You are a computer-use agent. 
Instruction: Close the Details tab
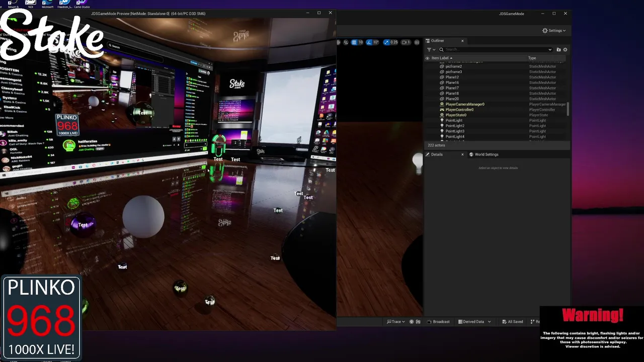pyautogui.click(x=462, y=154)
